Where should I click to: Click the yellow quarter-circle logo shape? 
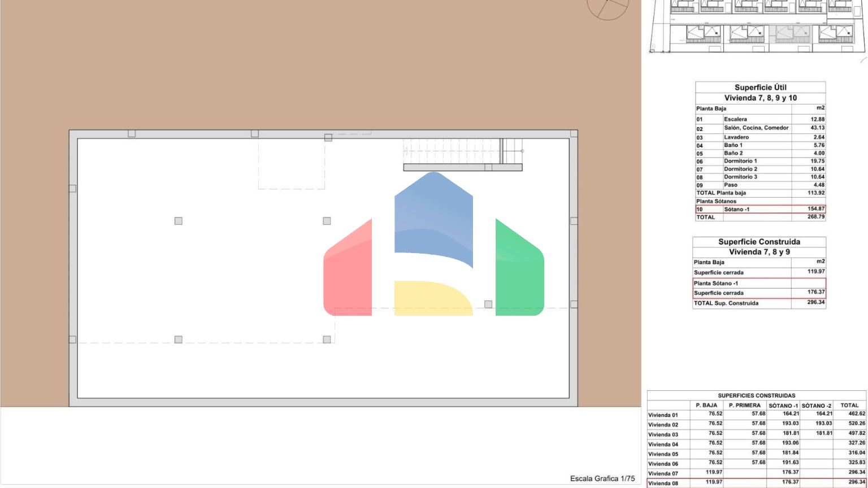[429, 299]
